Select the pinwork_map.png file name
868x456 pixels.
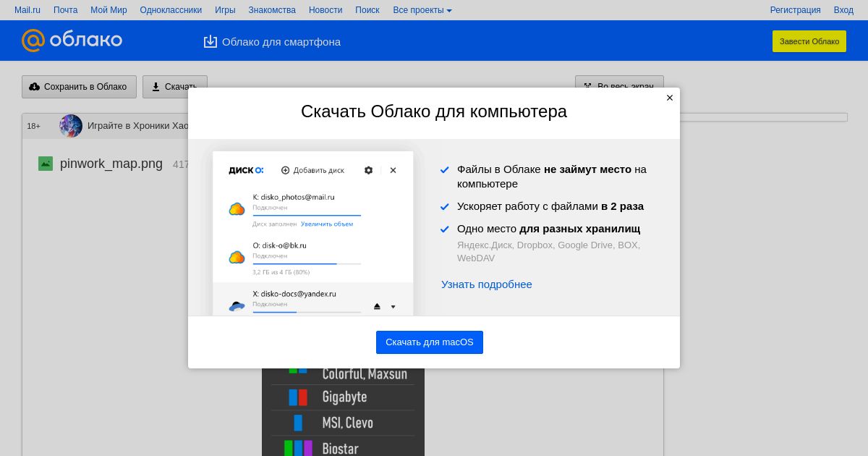tap(111, 164)
